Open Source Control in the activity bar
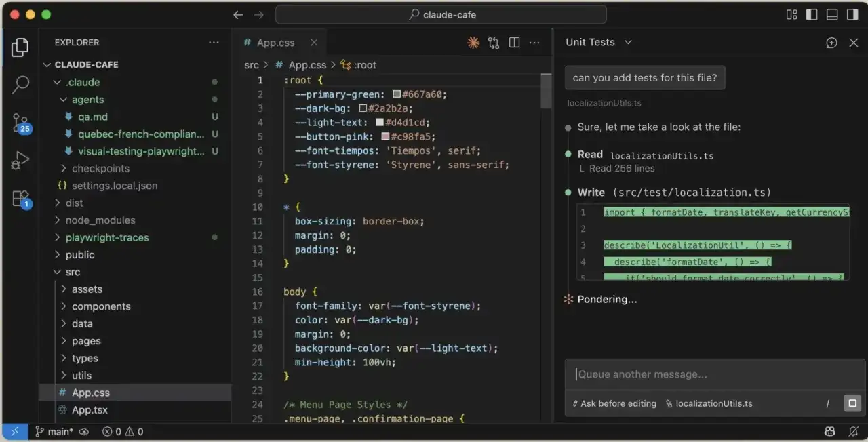The height and width of the screenshot is (442, 868). pos(20,123)
